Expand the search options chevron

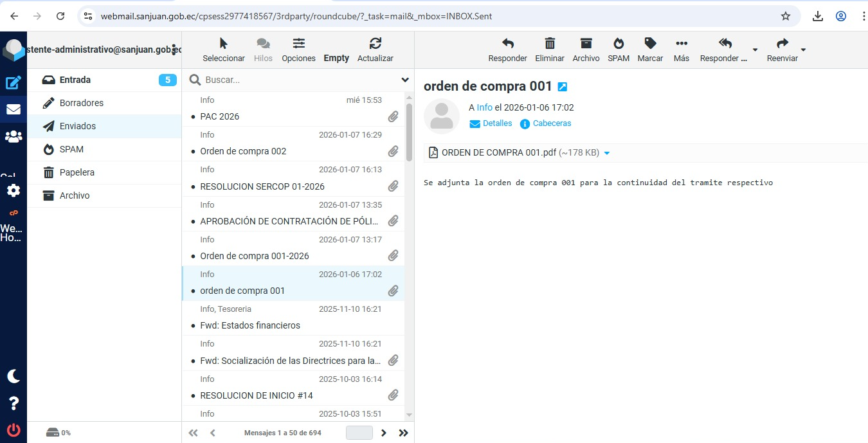point(405,80)
